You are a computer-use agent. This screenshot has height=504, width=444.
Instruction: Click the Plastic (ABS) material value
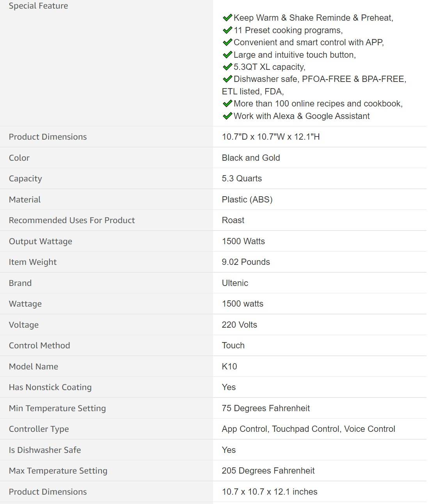[x=247, y=199]
